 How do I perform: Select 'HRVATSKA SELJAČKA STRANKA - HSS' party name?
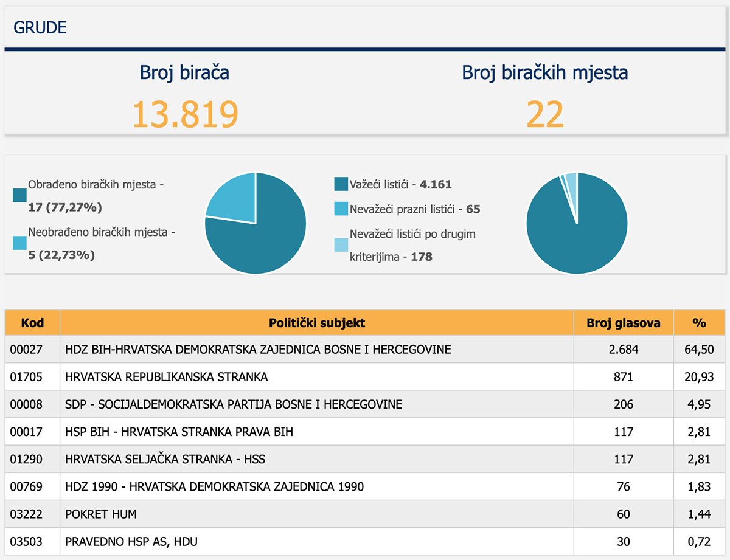[165, 459]
